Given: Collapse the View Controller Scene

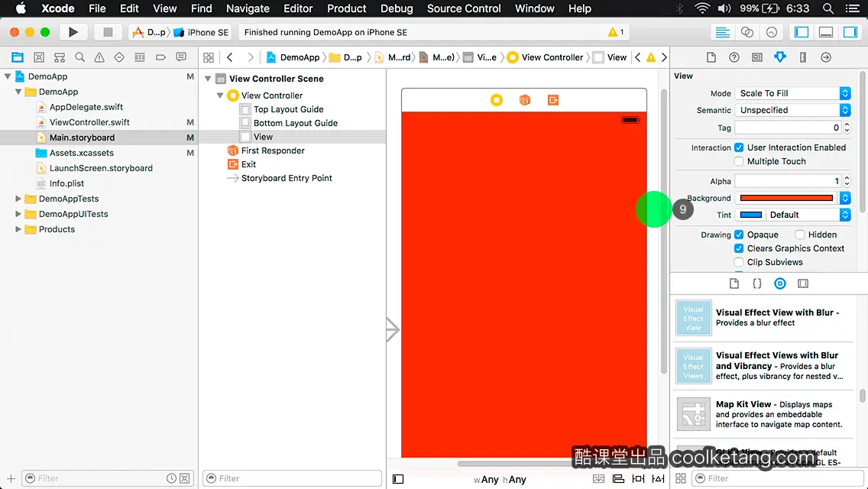Looking at the screenshot, I should click(x=208, y=79).
